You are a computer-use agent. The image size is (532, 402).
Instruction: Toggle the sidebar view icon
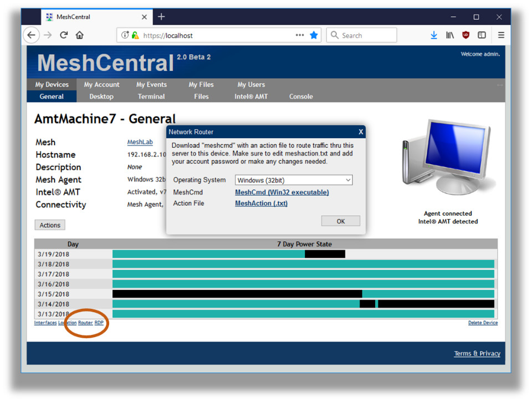(482, 35)
